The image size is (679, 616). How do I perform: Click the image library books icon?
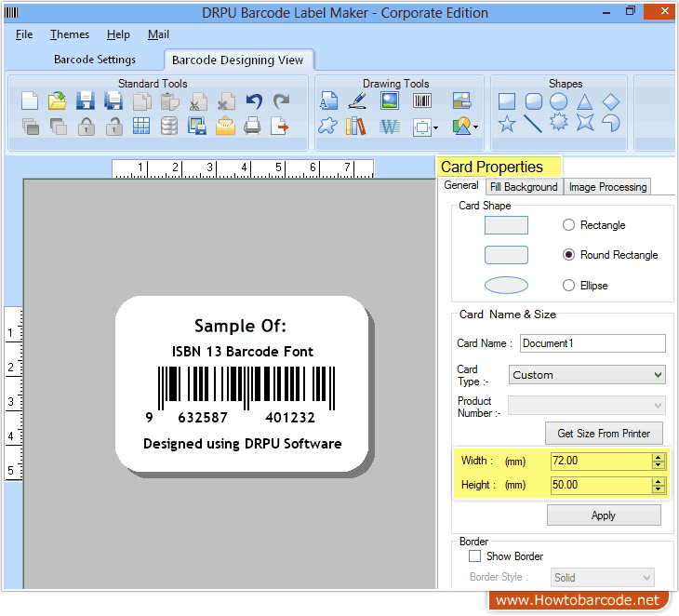tap(355, 127)
